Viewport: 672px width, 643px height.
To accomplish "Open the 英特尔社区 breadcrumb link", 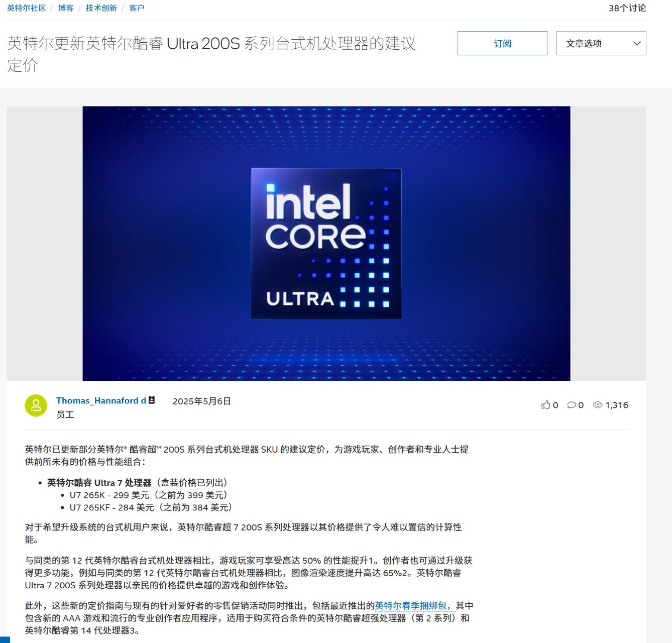I will [26, 8].
